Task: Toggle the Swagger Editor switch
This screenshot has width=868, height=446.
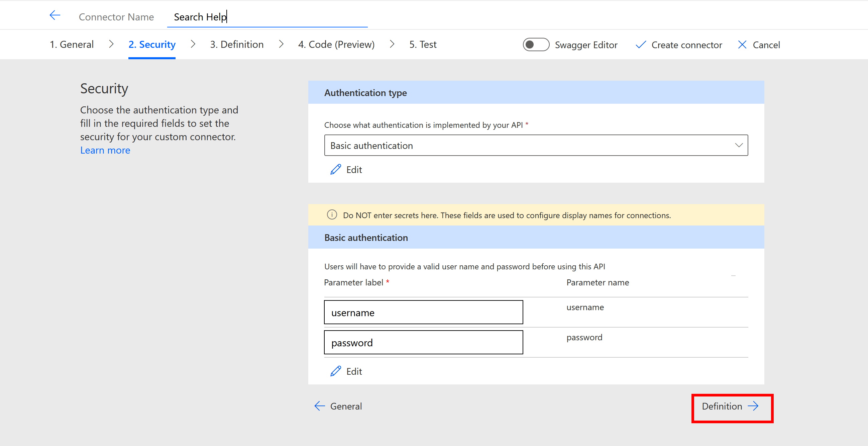Action: point(536,45)
